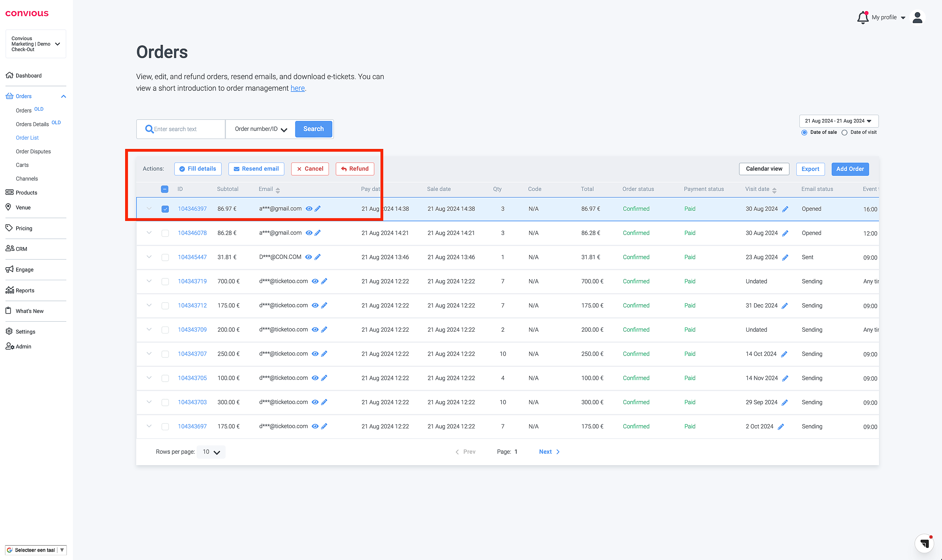942x560 pixels.
Task: Open the Order number/ID search type dropdown
Action: (x=261, y=129)
